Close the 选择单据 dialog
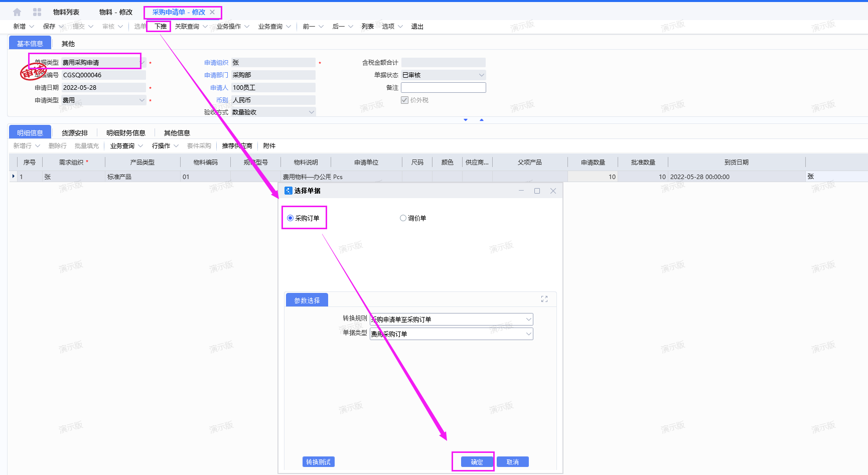The image size is (868, 475). (553, 191)
